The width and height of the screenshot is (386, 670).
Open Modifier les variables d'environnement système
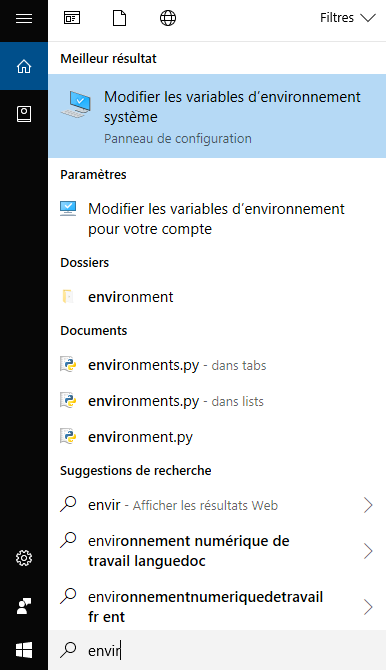[x=217, y=116]
